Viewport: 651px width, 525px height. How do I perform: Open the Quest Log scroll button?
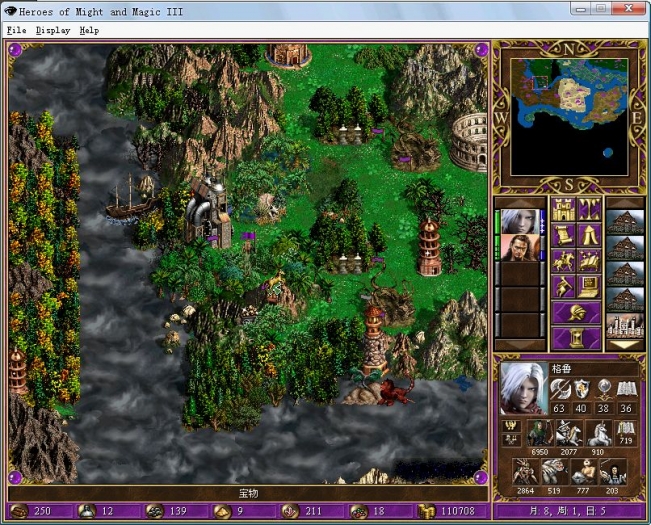pyautogui.click(x=563, y=235)
